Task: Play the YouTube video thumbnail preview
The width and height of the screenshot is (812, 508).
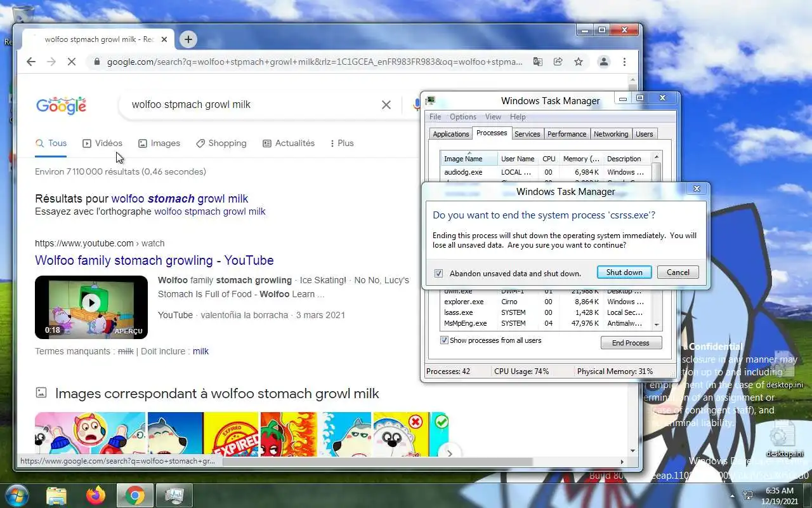Action: click(x=91, y=303)
